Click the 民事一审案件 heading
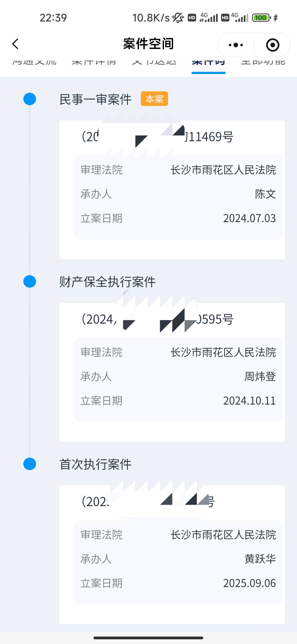The image size is (297, 644). 95,99
